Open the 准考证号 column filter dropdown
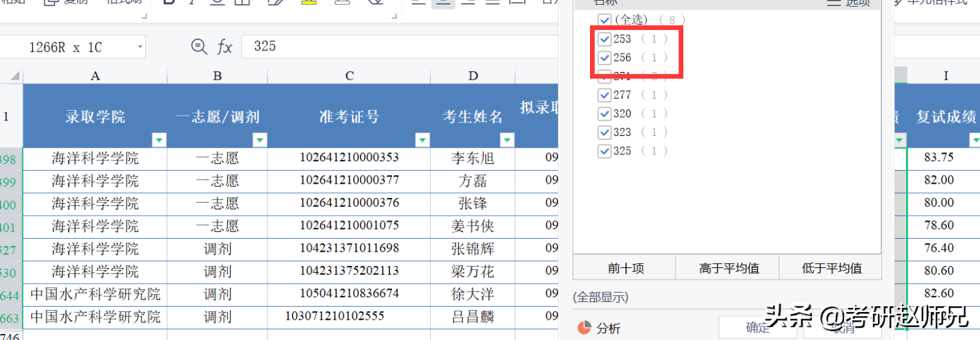Screen dimensions: 980x340 click(x=423, y=140)
